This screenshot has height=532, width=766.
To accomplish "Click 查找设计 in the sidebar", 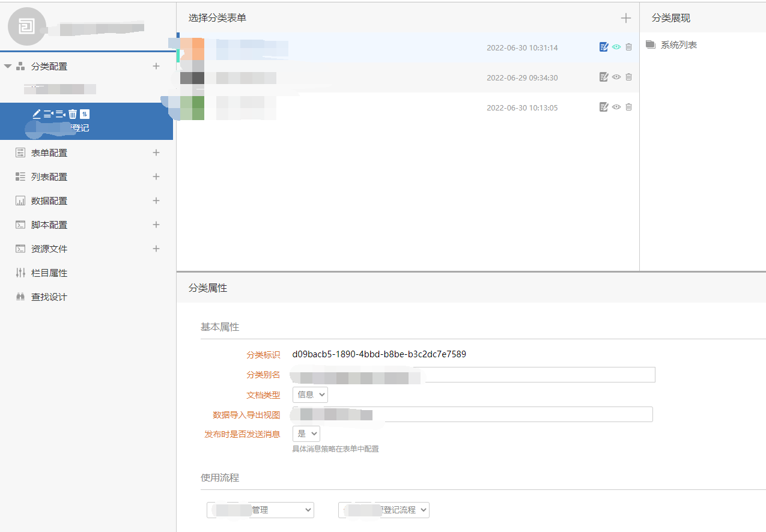I will click(49, 297).
